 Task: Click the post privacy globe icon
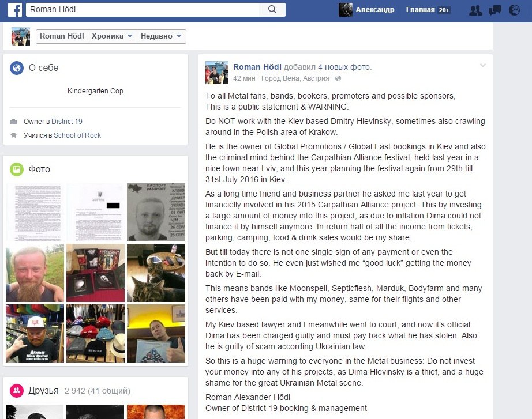tap(338, 78)
